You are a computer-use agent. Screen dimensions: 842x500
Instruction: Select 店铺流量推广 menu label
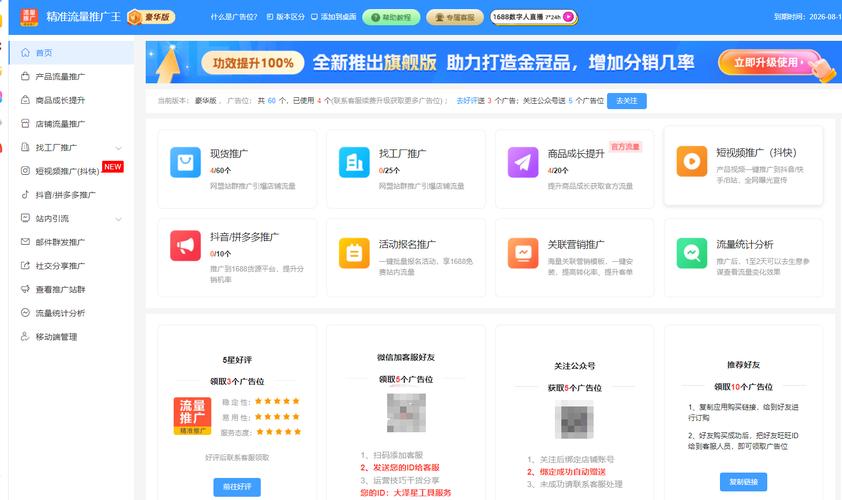(60, 124)
